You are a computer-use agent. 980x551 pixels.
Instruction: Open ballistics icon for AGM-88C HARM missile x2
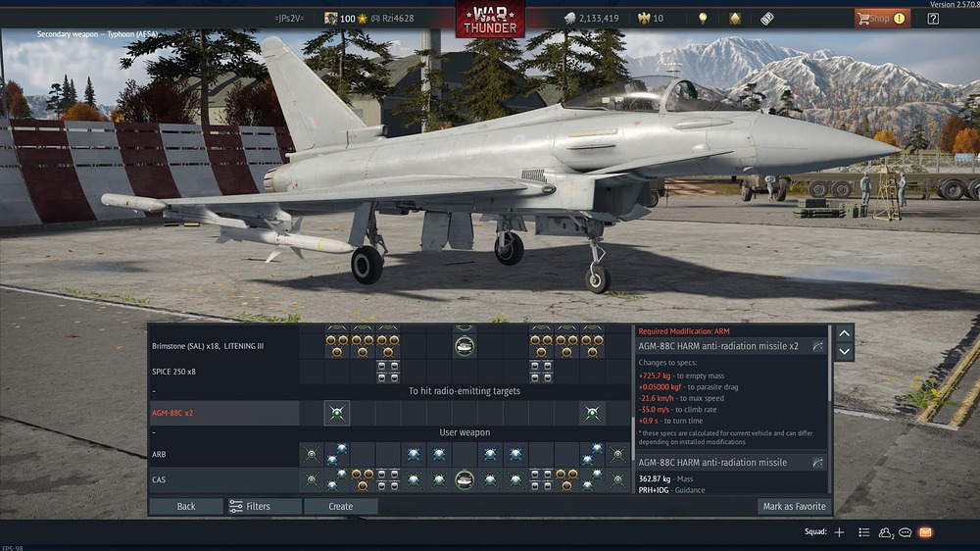tap(817, 346)
